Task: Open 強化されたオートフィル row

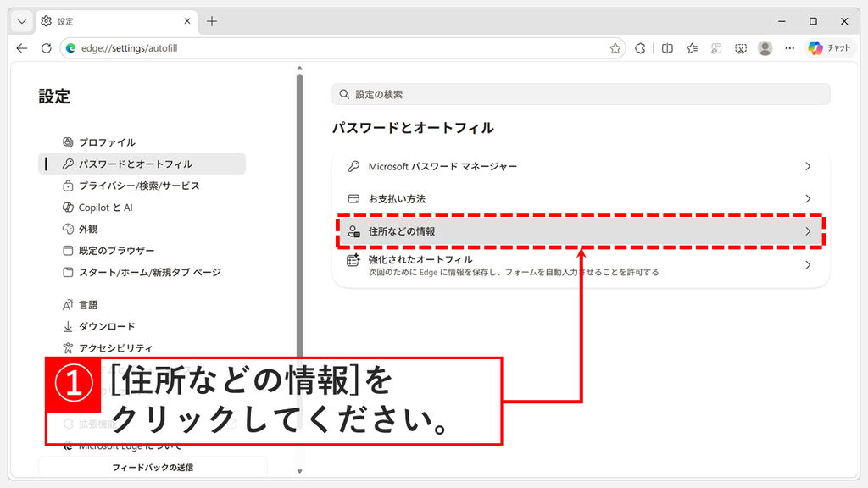Action: pos(581,265)
